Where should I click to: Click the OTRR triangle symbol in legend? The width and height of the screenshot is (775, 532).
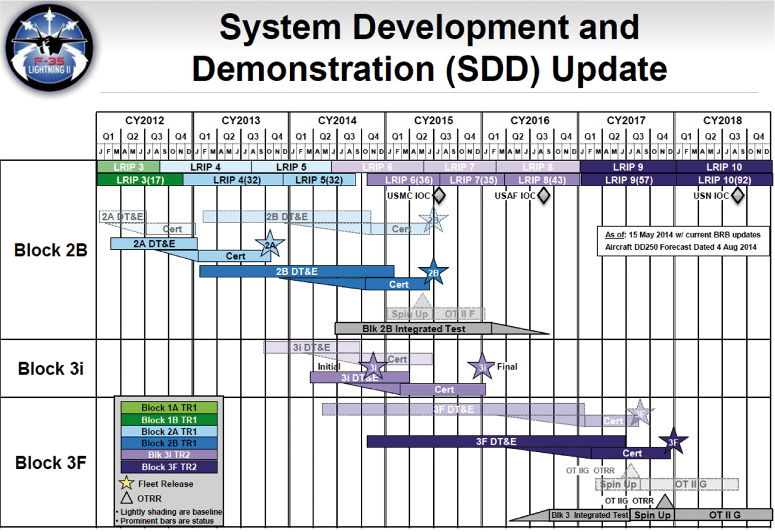[126, 497]
